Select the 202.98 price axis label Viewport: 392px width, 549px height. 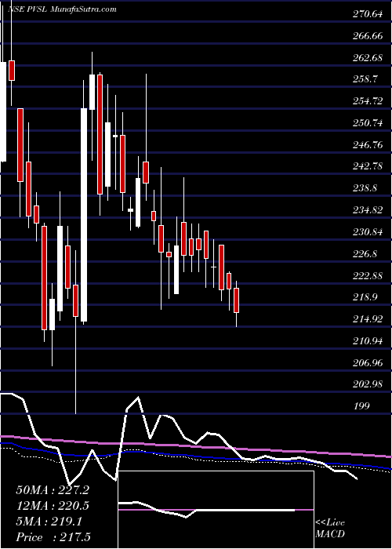click(367, 384)
